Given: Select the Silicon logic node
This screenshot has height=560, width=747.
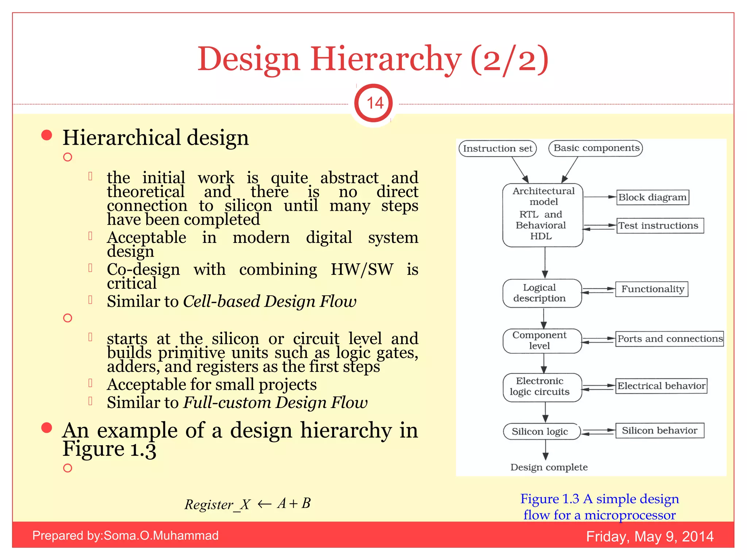Looking at the screenshot, I should [x=541, y=431].
